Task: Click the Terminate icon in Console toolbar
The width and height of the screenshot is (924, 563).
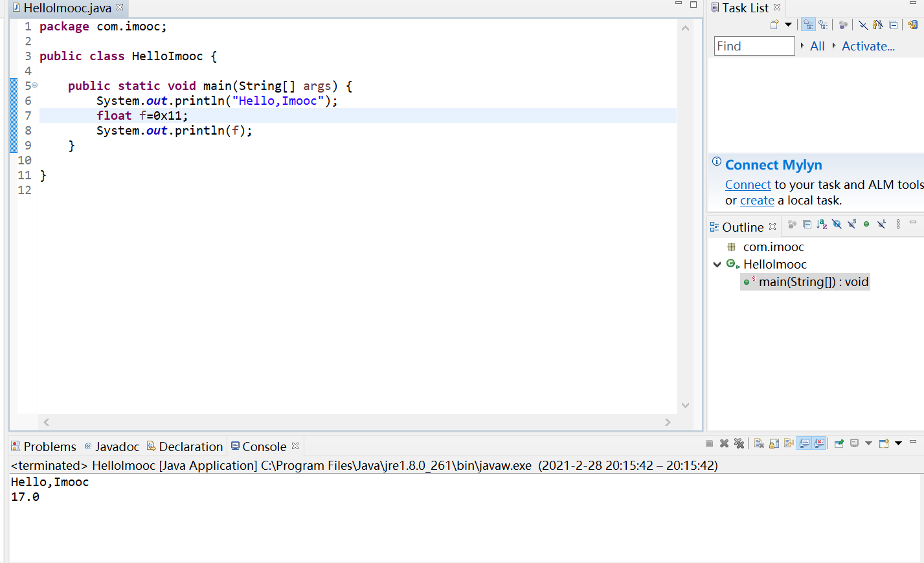Action: coord(709,443)
